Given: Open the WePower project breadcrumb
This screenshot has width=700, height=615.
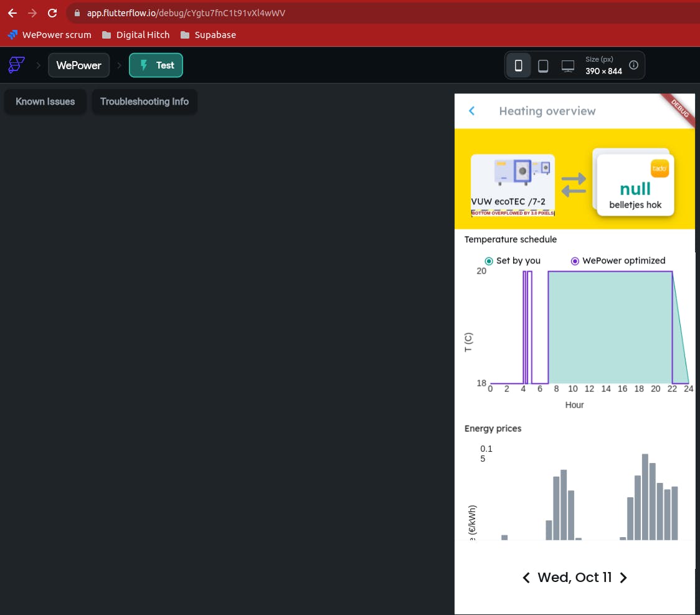Looking at the screenshot, I should coord(78,65).
